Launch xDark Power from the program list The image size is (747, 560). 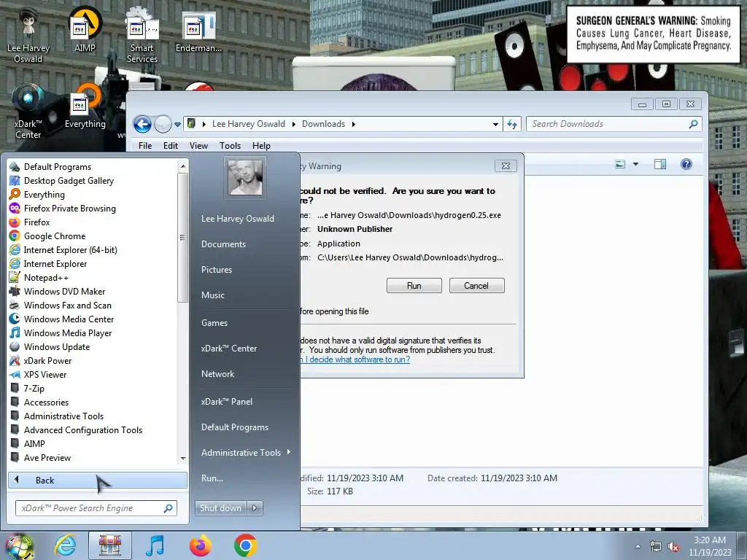(x=47, y=360)
